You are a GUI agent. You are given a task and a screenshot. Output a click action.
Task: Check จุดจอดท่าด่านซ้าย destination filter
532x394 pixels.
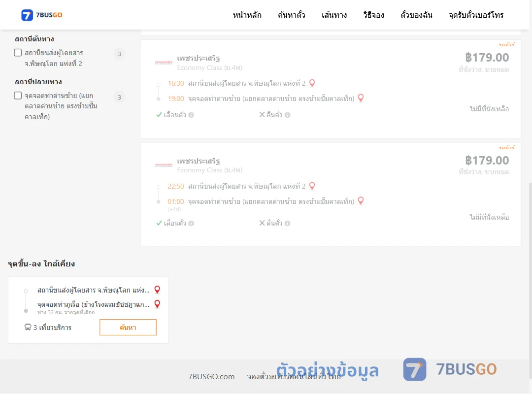coord(18,96)
